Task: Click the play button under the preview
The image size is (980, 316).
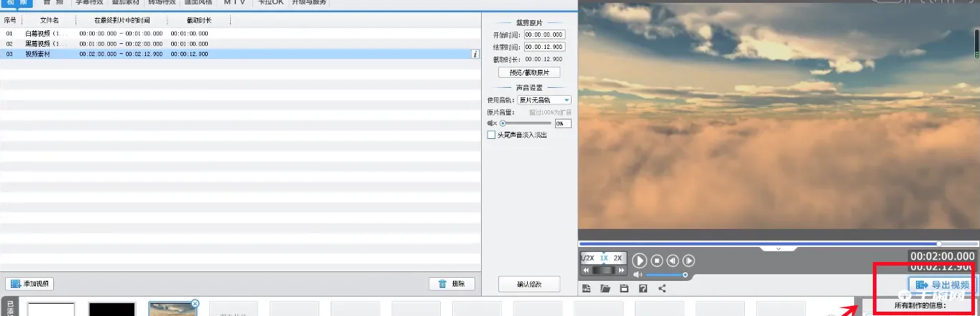Action: 639,261
